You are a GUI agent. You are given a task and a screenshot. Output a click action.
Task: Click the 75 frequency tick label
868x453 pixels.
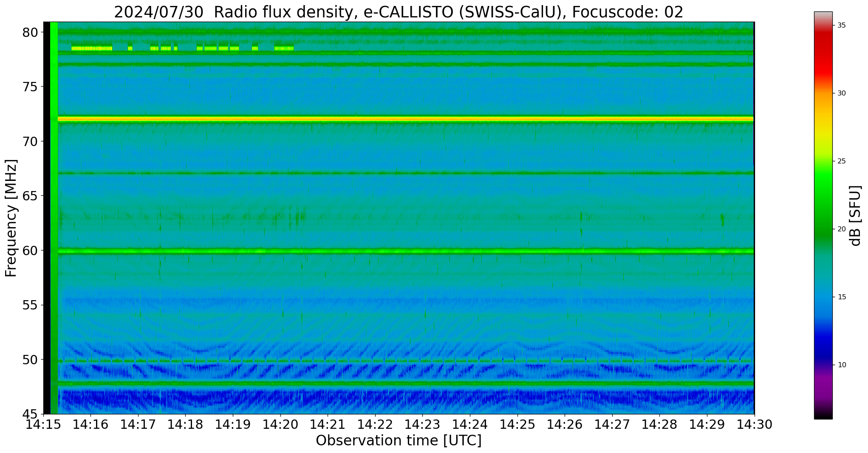[x=30, y=87]
